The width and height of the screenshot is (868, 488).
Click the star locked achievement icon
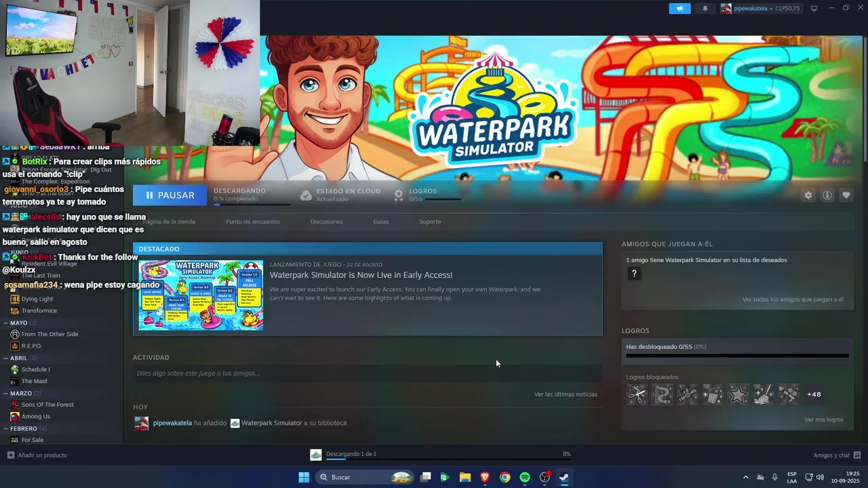[738, 394]
